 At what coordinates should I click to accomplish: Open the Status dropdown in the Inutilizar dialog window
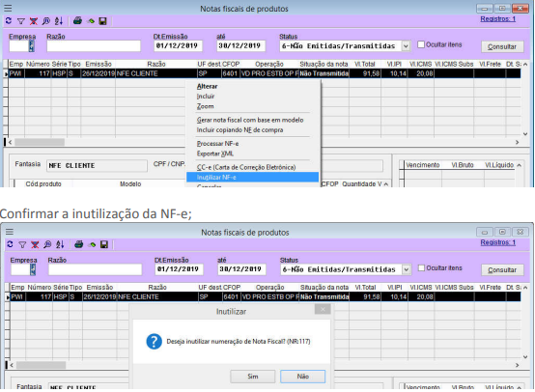(x=406, y=269)
